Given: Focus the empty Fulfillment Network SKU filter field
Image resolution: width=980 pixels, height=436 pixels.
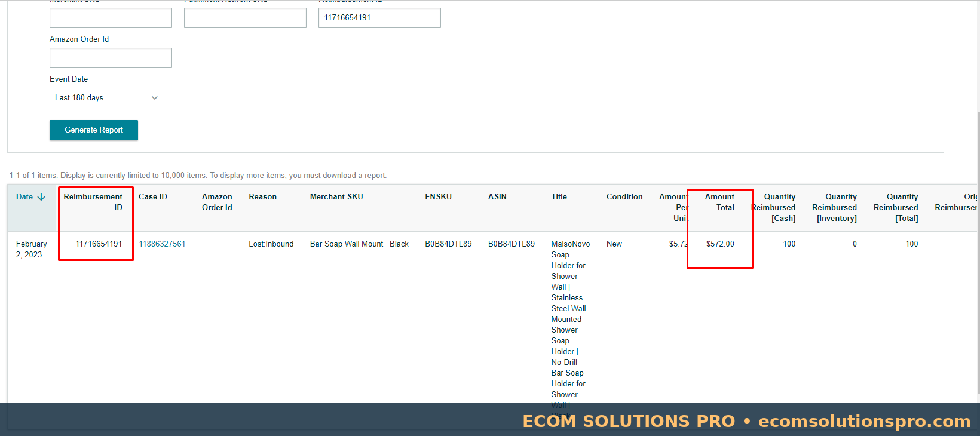Looking at the screenshot, I should coord(245,18).
